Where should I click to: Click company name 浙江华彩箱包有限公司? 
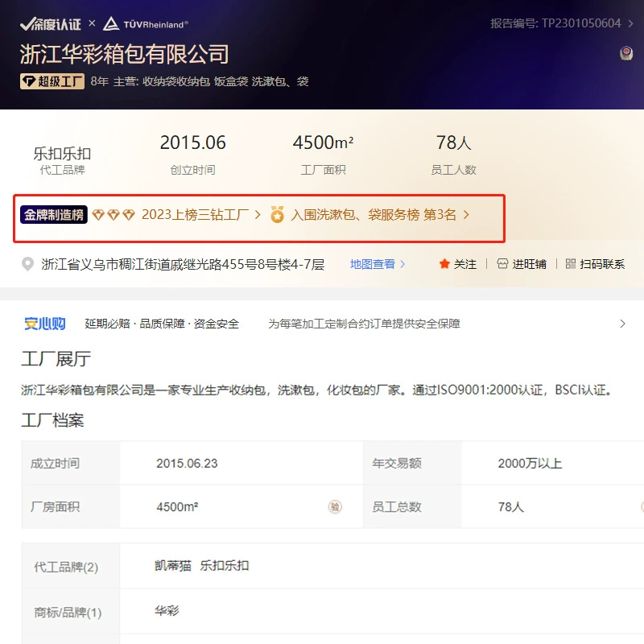tap(124, 54)
